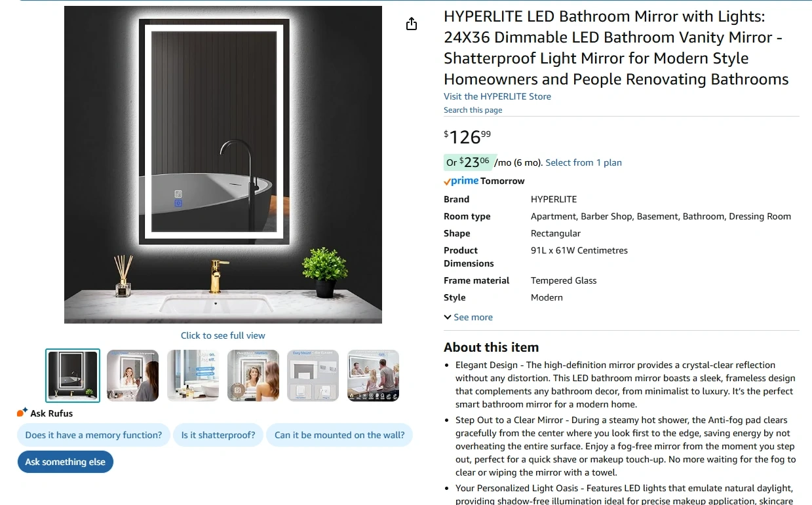Open Select from 1 plan link
Image resolution: width=812 pixels, height=505 pixels.
click(x=583, y=162)
